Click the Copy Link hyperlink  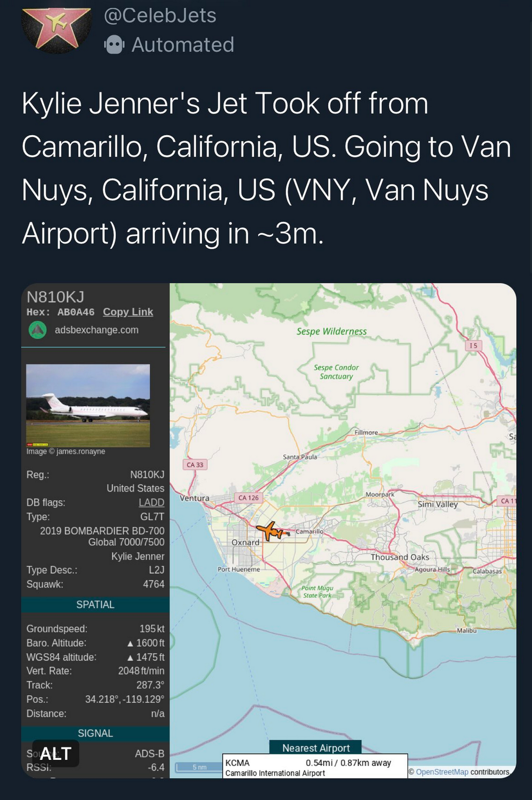(x=128, y=312)
